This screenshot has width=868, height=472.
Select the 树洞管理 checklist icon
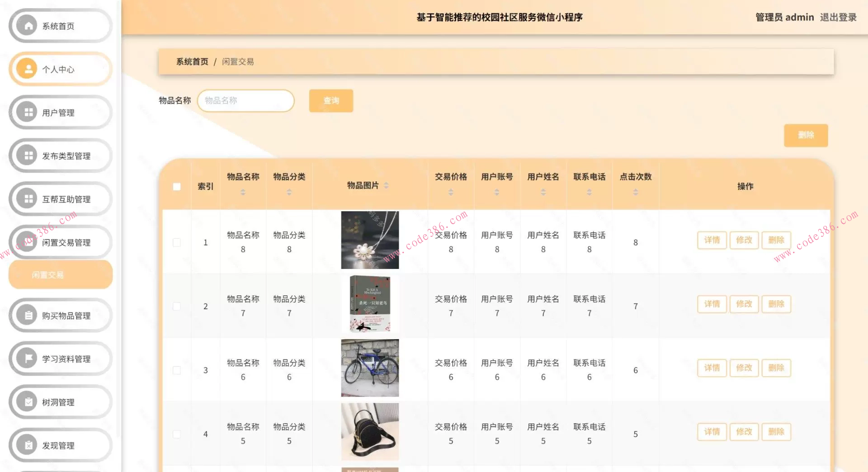[28, 401]
